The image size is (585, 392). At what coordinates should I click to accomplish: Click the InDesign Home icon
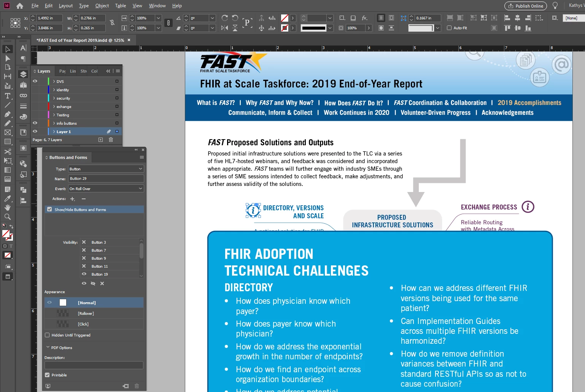pos(20,6)
